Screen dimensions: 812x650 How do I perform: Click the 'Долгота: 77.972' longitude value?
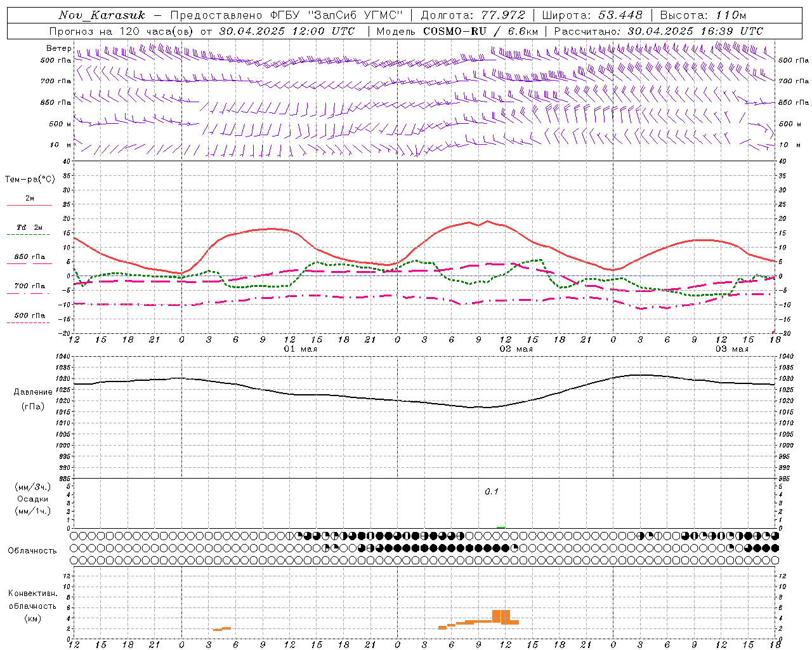(x=473, y=15)
